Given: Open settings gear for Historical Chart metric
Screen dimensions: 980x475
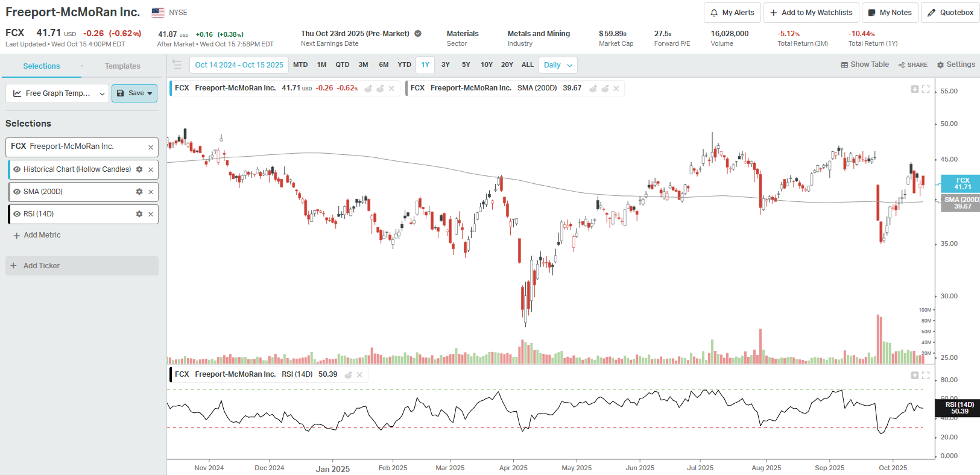Looking at the screenshot, I should point(139,169).
